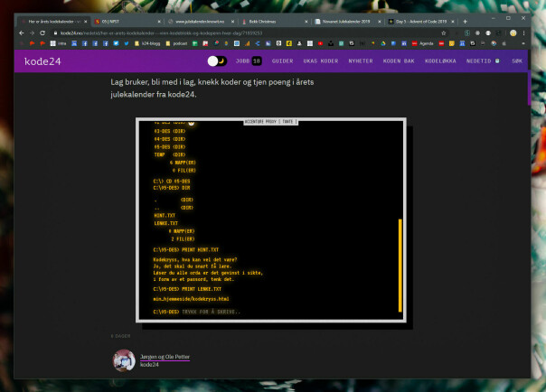546x392 pixels.
Task: Open the Chrome-colored bookmark icon
Action: pos(494,43)
